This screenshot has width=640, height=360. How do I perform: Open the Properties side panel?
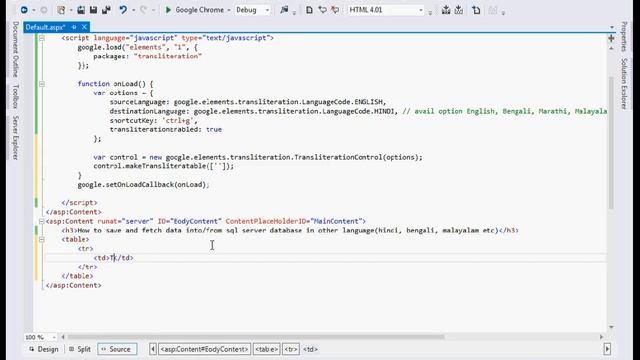point(624,36)
